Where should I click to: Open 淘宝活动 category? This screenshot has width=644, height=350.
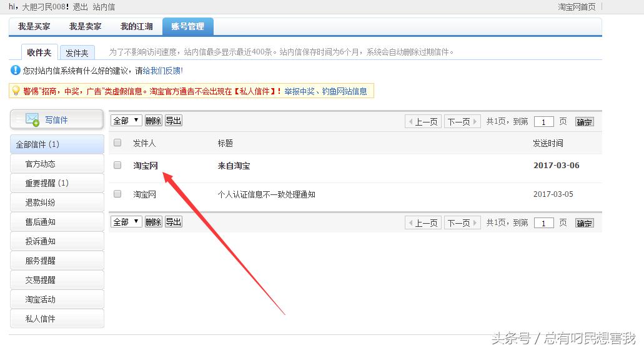(57, 299)
